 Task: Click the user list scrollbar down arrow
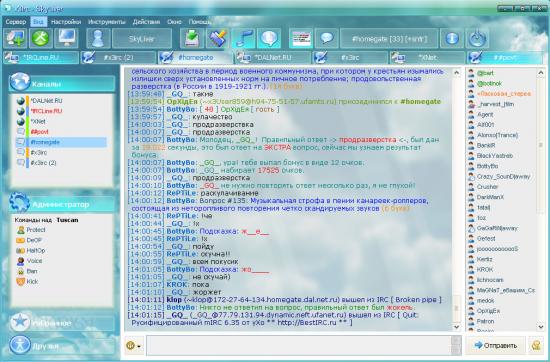(541, 327)
